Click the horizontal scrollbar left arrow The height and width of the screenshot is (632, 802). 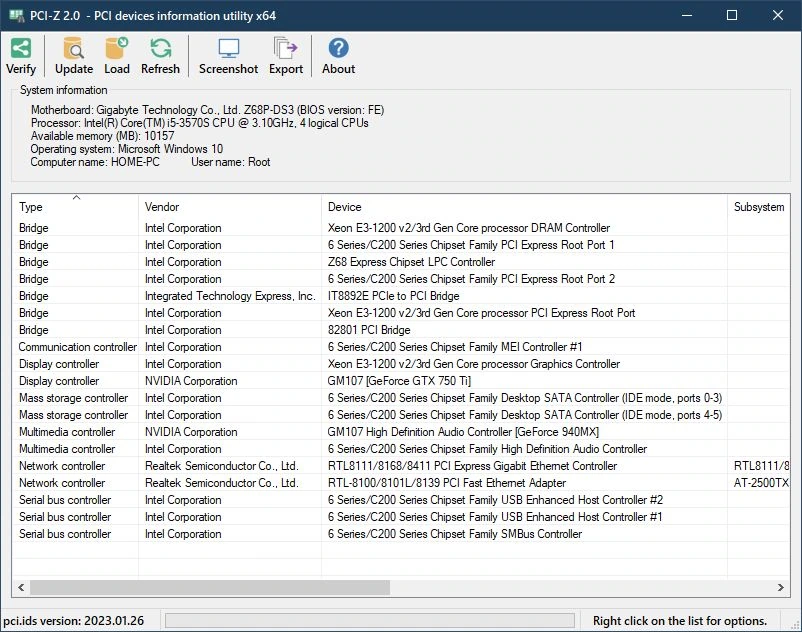[21, 588]
